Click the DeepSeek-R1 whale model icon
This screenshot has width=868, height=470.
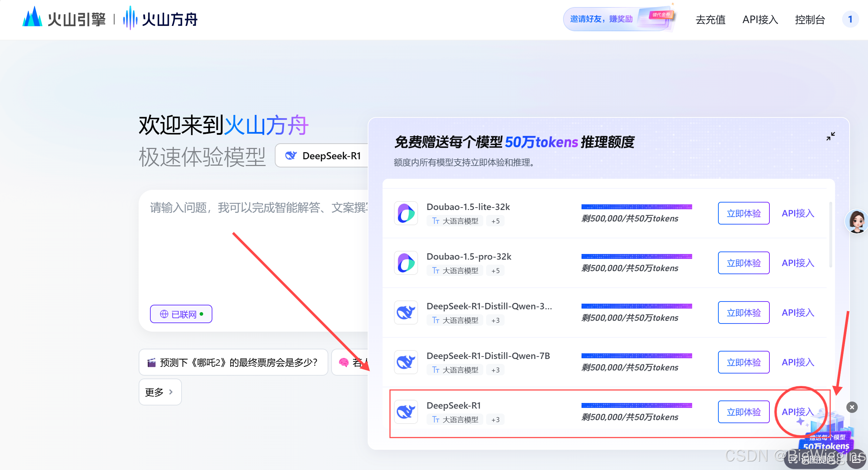[x=406, y=412]
